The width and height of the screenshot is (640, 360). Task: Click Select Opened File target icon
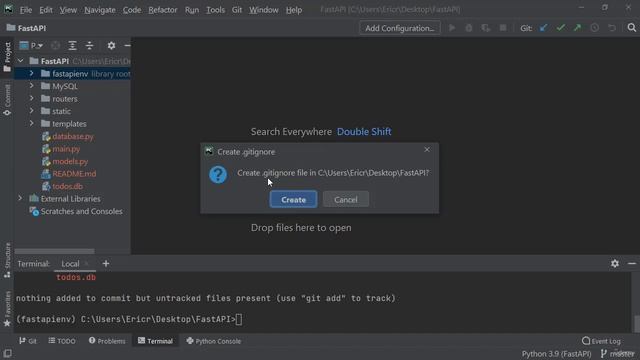pyautogui.click(x=55, y=45)
